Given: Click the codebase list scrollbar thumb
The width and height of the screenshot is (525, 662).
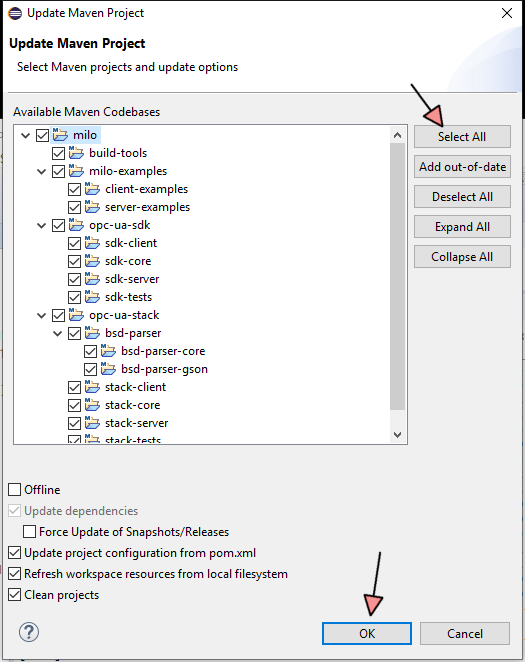Looking at the screenshot, I should click(x=397, y=277).
